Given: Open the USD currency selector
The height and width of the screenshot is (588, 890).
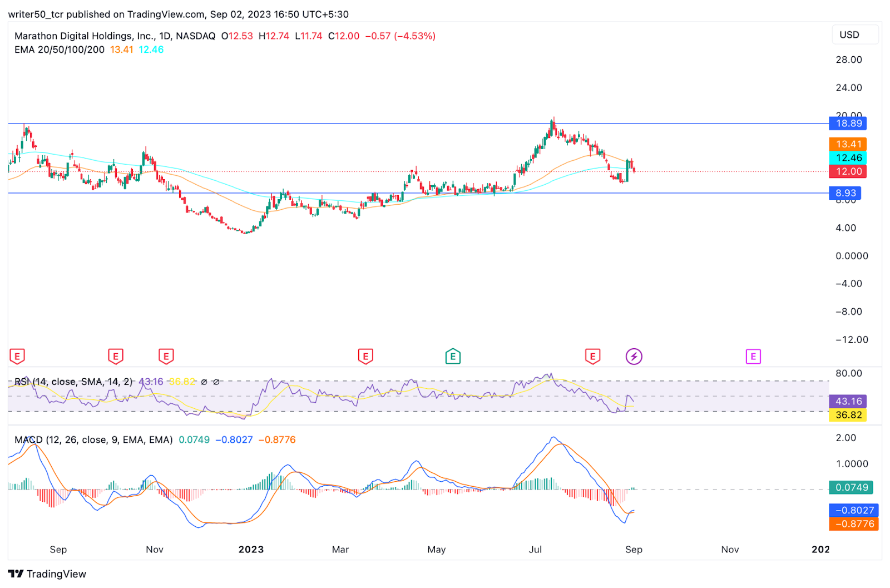Looking at the screenshot, I should (x=855, y=34).
